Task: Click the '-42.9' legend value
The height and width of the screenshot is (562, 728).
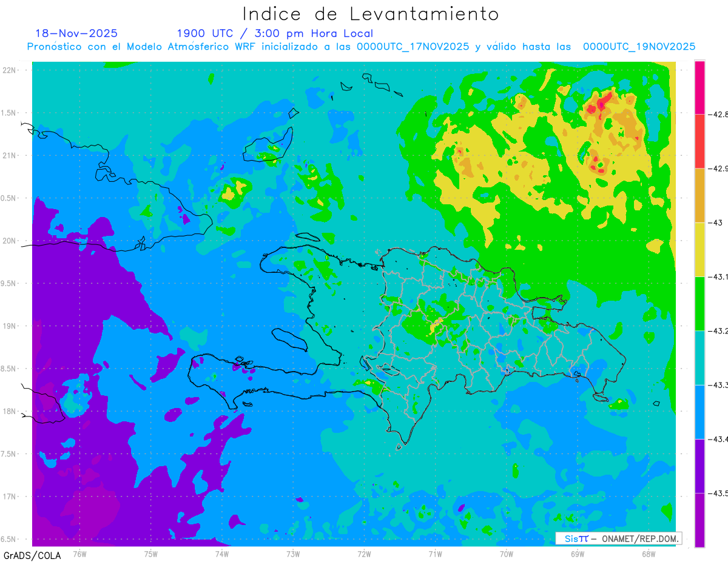Action: click(718, 169)
